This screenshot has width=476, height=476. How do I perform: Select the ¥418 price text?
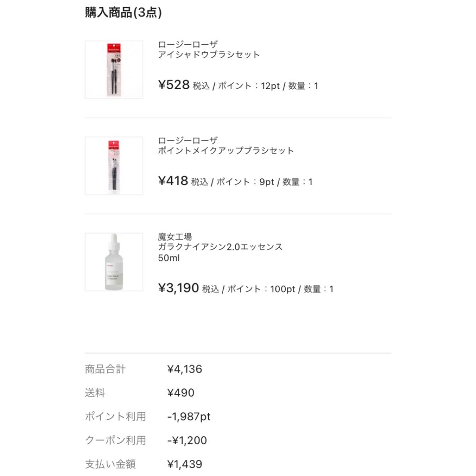173,181
